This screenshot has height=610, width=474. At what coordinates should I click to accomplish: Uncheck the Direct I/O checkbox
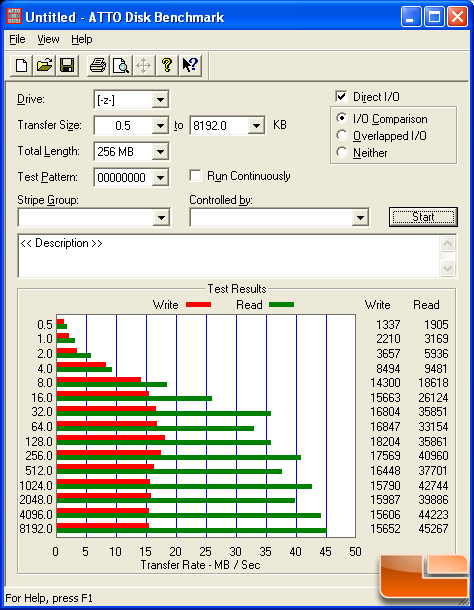click(341, 96)
